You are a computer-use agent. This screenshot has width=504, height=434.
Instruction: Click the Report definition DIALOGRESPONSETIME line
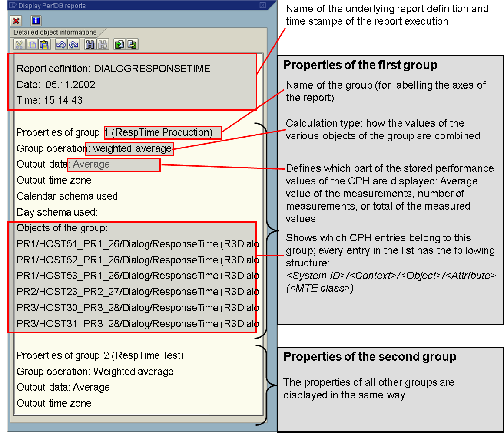(113, 69)
